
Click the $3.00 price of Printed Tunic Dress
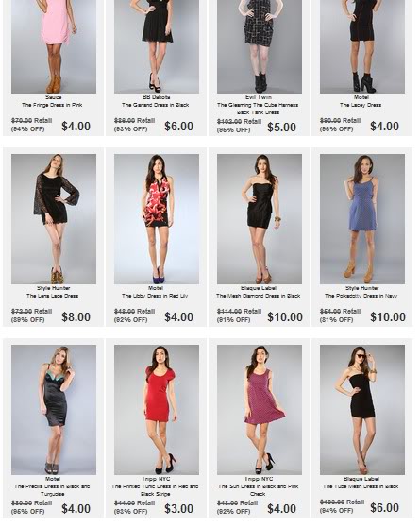[x=179, y=509]
